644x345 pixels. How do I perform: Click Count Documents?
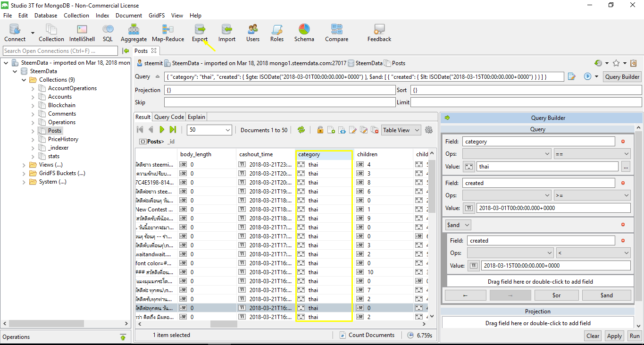[367, 335]
